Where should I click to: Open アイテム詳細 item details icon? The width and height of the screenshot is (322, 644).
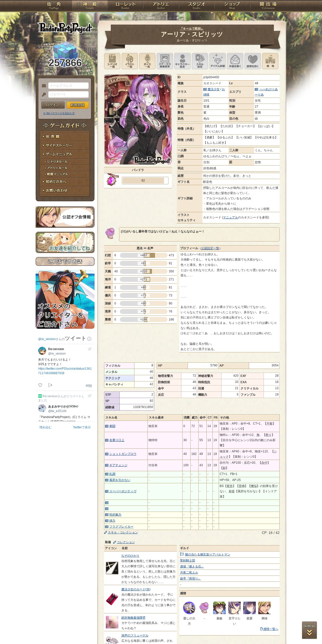click(x=217, y=61)
